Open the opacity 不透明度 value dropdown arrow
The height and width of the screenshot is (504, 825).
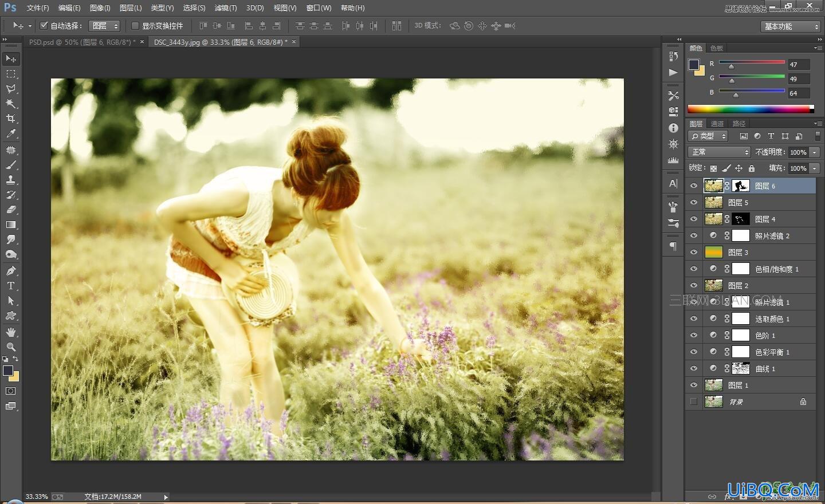point(815,152)
